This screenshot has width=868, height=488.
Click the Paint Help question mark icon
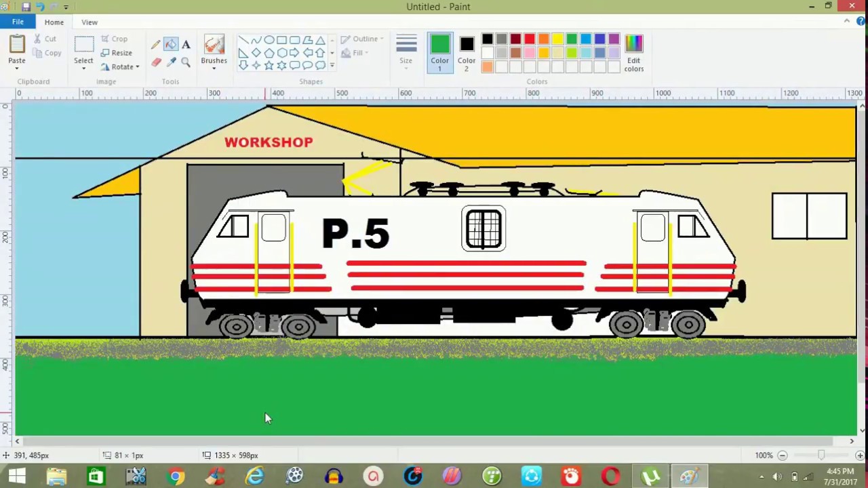[860, 22]
